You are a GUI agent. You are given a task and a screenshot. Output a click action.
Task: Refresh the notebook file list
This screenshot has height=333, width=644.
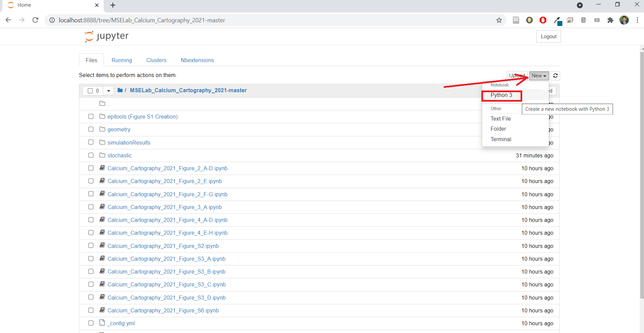coord(555,76)
